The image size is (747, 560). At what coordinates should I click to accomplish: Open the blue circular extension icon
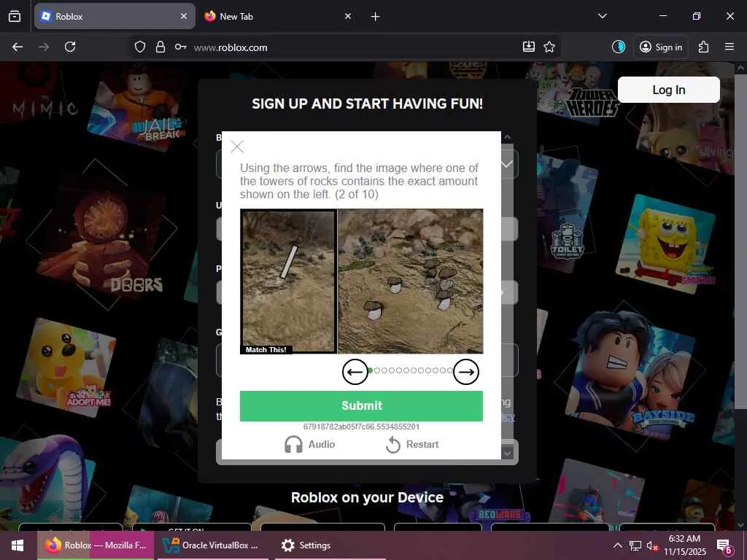tap(619, 47)
